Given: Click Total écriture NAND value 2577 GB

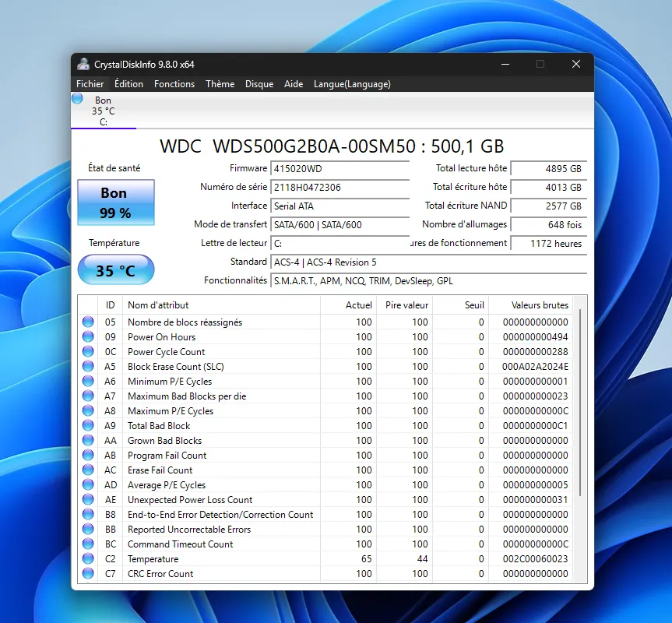Looking at the screenshot, I should click(548, 206).
